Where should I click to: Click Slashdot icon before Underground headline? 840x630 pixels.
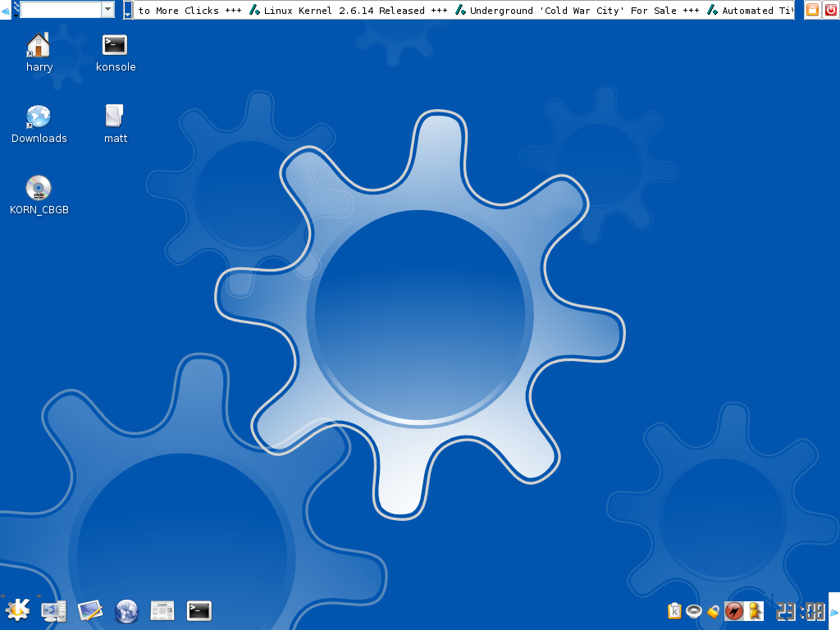point(460,10)
